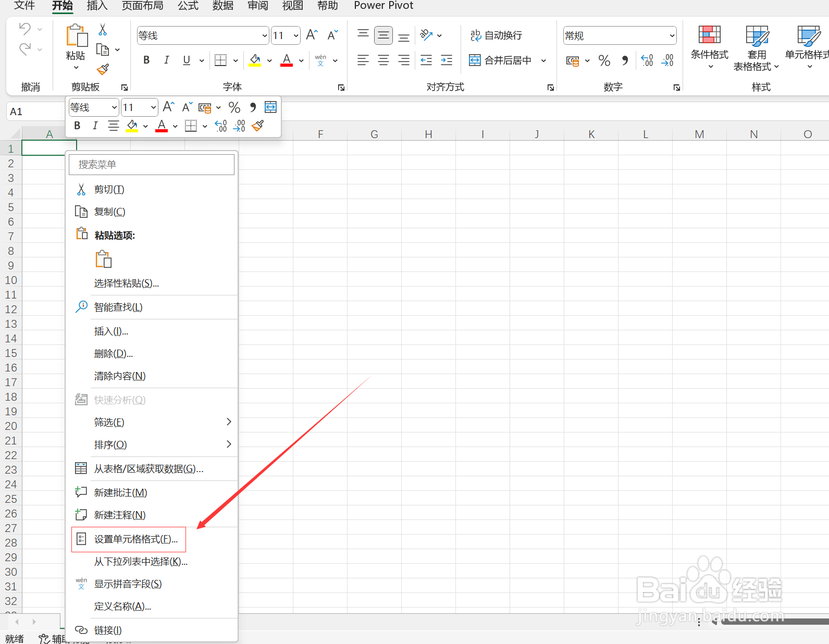The height and width of the screenshot is (644, 829).
Task: Open the Insert (插入) ribbon tab
Action: click(97, 6)
